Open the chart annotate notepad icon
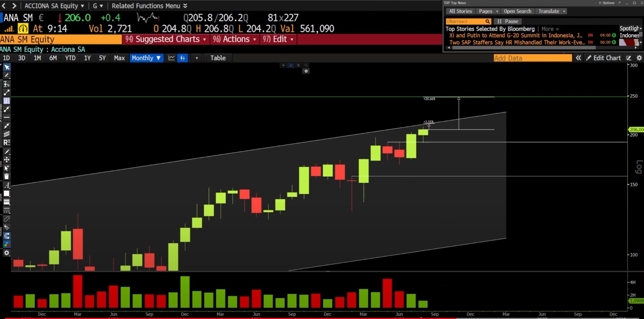This screenshot has height=319, width=644. coord(629,58)
